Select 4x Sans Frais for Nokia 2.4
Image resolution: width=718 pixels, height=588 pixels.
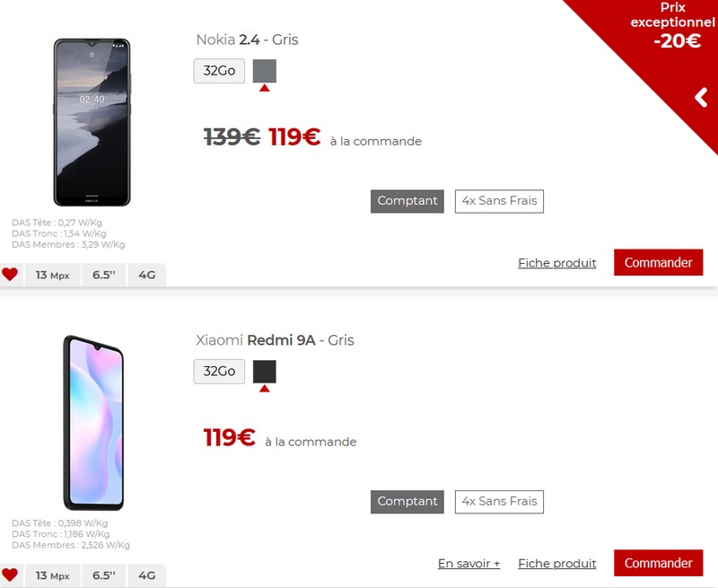tap(499, 201)
